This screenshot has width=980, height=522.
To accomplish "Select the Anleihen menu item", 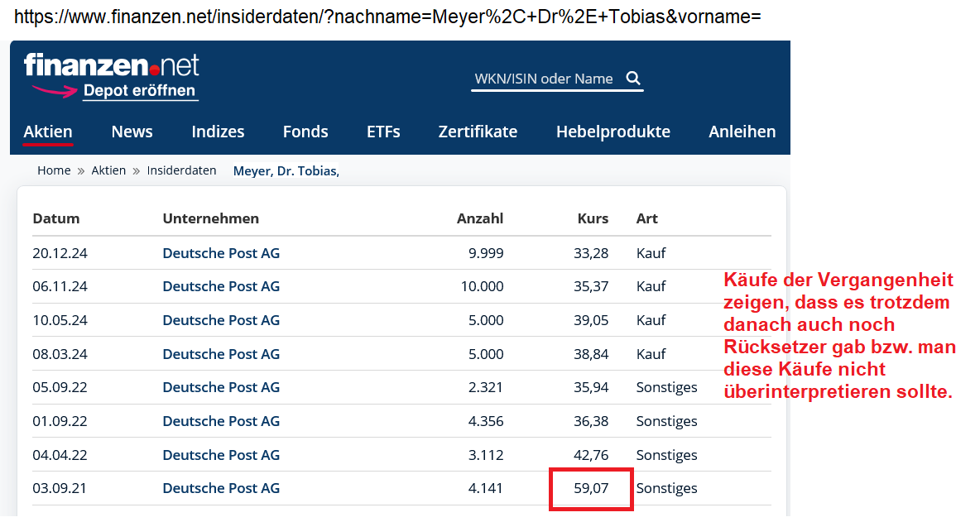I will point(742,131).
